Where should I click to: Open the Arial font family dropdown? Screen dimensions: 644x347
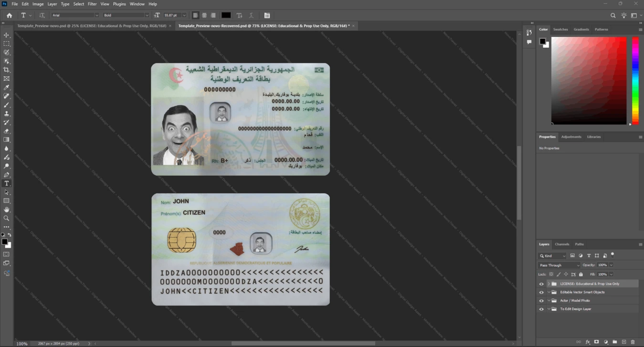click(75, 15)
